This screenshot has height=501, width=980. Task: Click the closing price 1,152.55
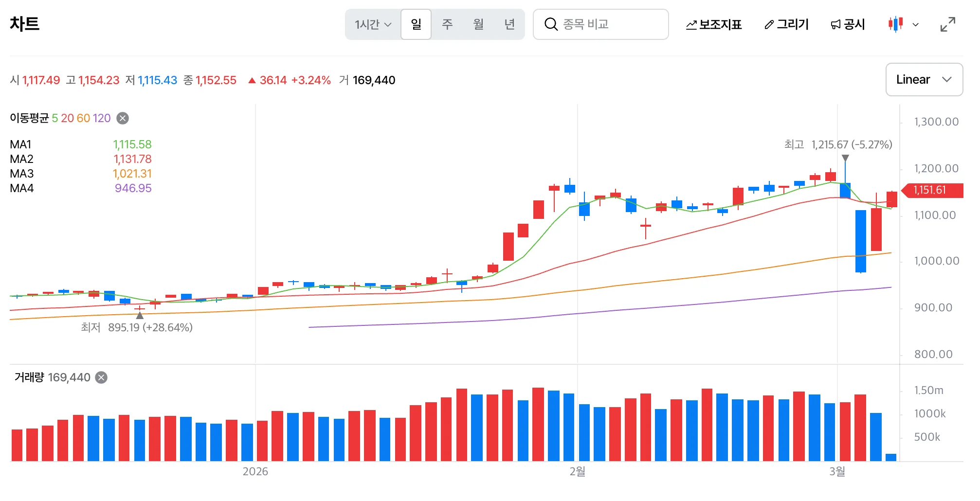(216, 80)
